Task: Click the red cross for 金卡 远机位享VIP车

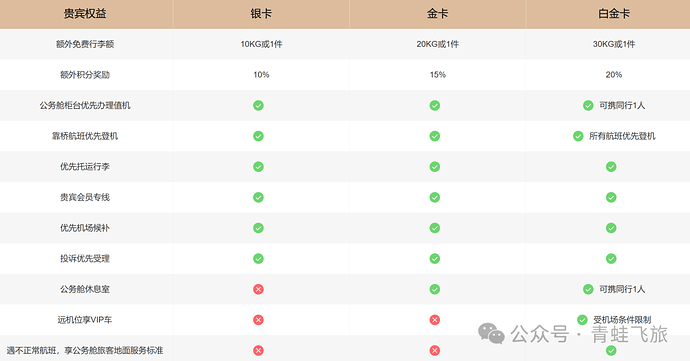Action: [x=435, y=320]
